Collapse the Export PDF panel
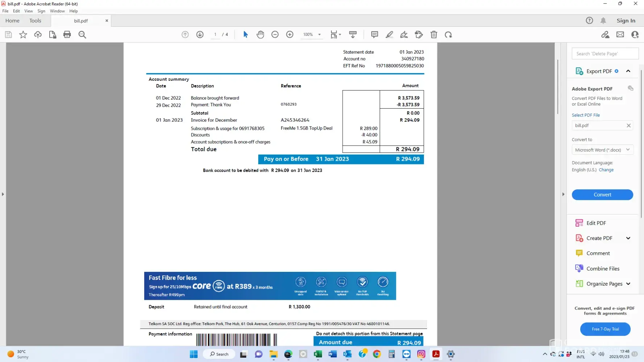 (628, 71)
